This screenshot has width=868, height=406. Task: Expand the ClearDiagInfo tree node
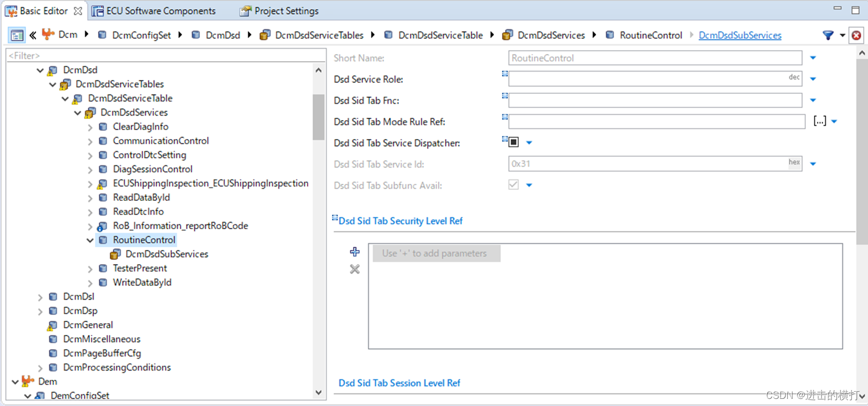(x=90, y=127)
